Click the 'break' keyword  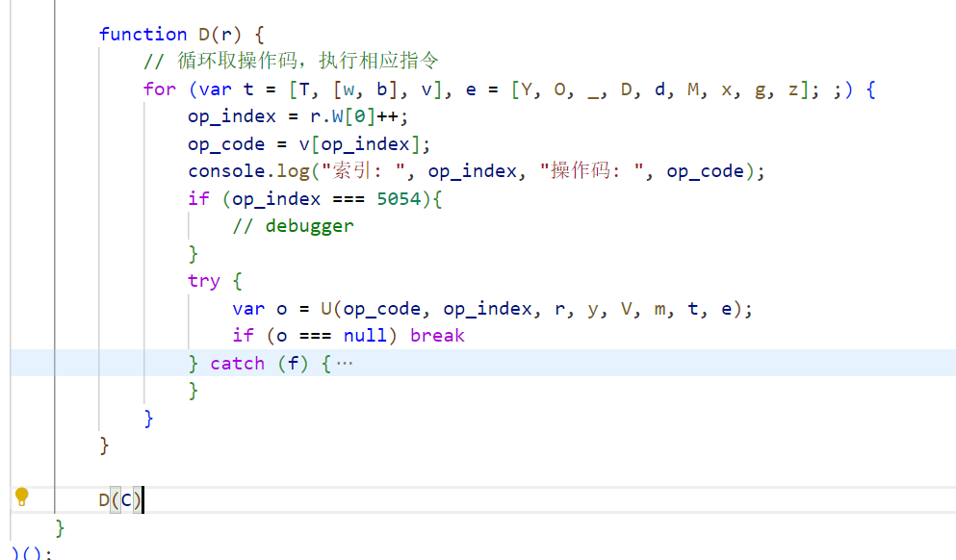click(437, 336)
